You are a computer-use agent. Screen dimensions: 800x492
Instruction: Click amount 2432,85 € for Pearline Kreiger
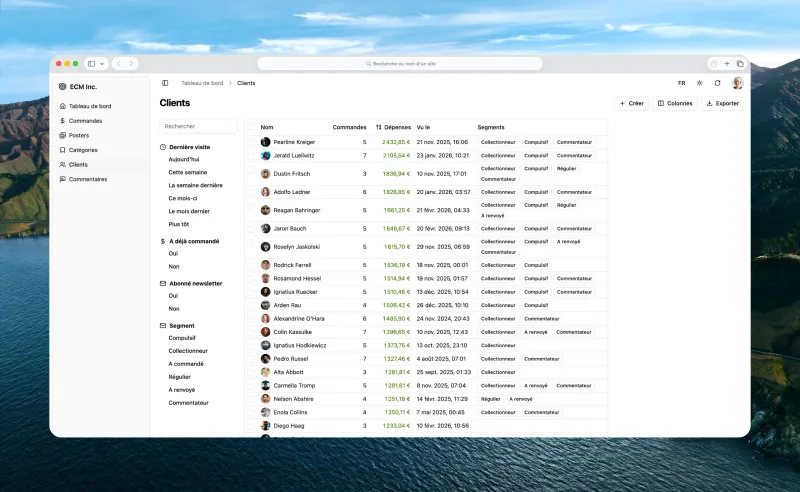(396, 142)
